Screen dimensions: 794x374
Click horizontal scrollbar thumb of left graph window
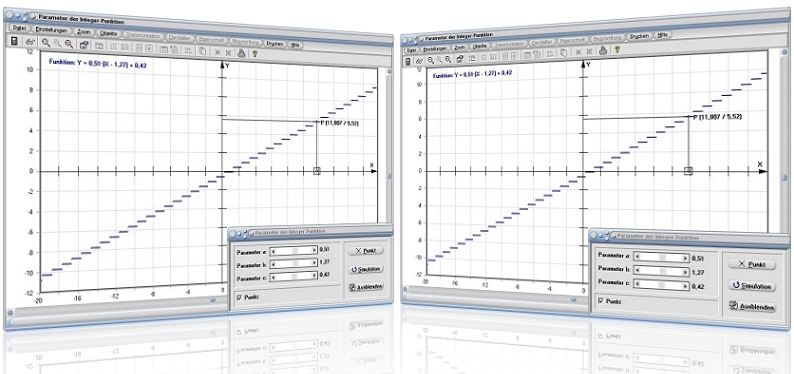[x=213, y=299]
